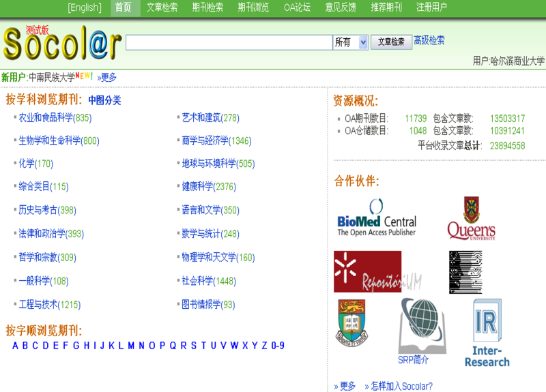
Task: Browse 综合类目(115) journals
Action: pyautogui.click(x=44, y=186)
